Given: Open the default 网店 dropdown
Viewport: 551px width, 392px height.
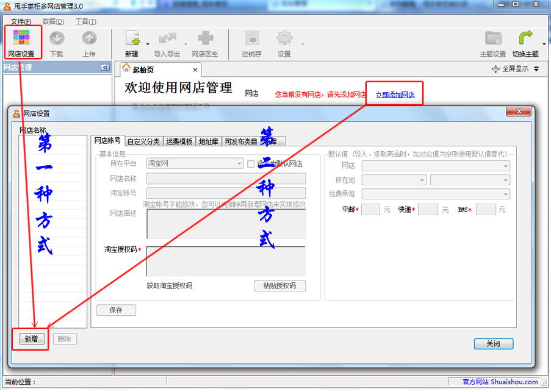Looking at the screenshot, I should point(436,166).
